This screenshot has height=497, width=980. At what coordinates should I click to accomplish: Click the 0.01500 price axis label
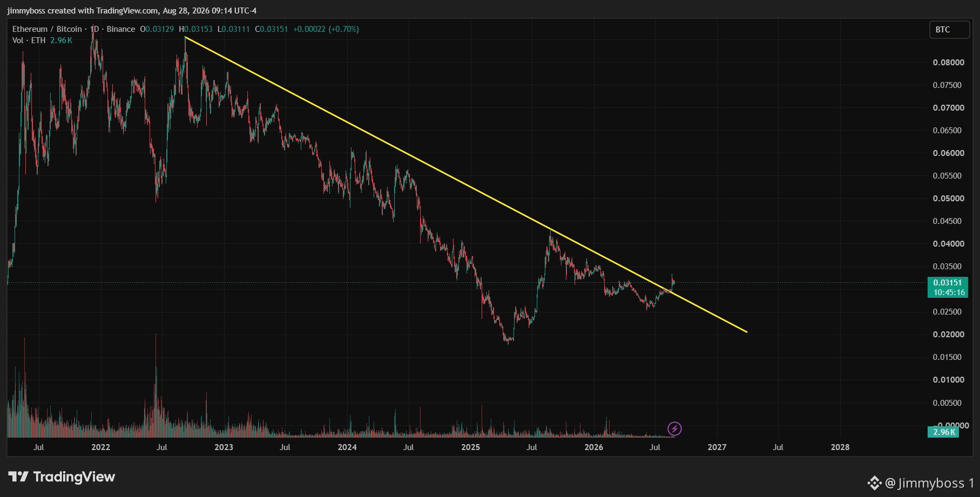point(948,357)
